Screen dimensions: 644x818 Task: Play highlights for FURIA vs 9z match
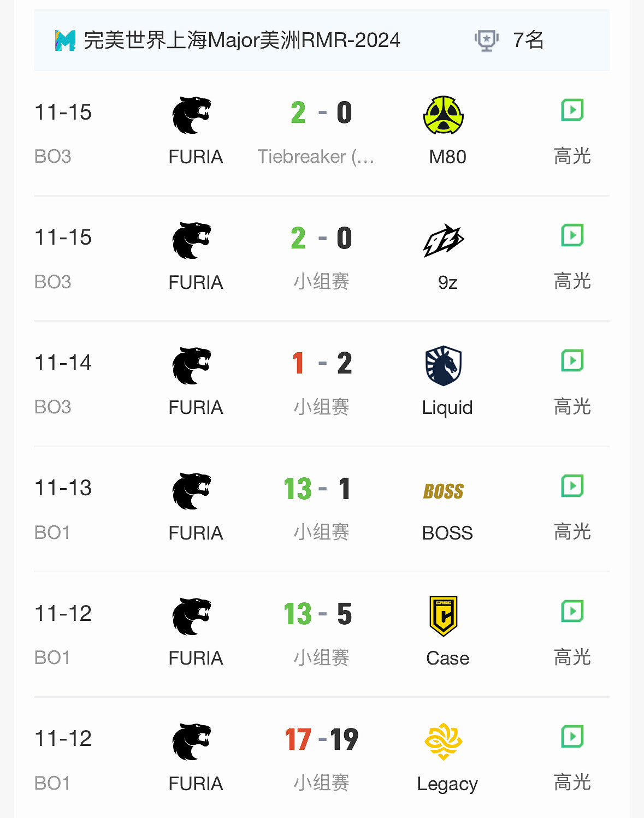click(572, 235)
